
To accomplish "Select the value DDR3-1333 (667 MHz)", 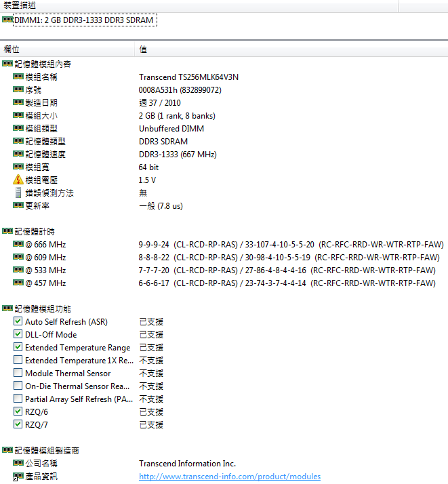I will pyautogui.click(x=178, y=155).
